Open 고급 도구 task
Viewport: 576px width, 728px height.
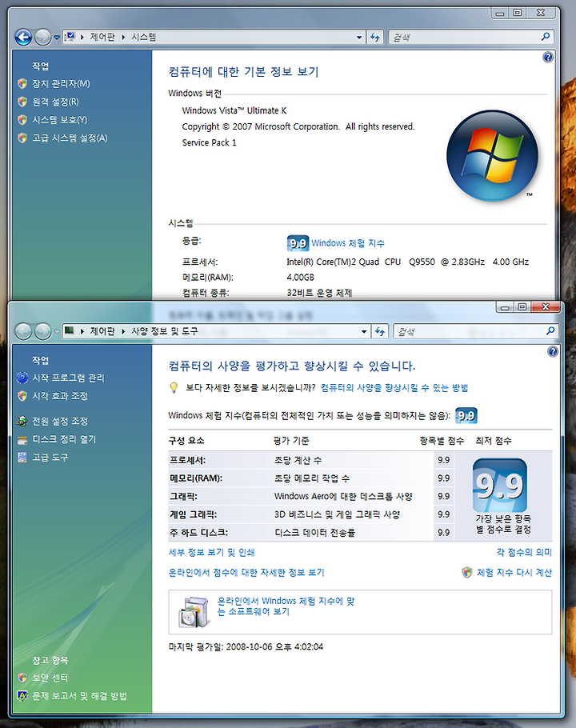[x=50, y=458]
